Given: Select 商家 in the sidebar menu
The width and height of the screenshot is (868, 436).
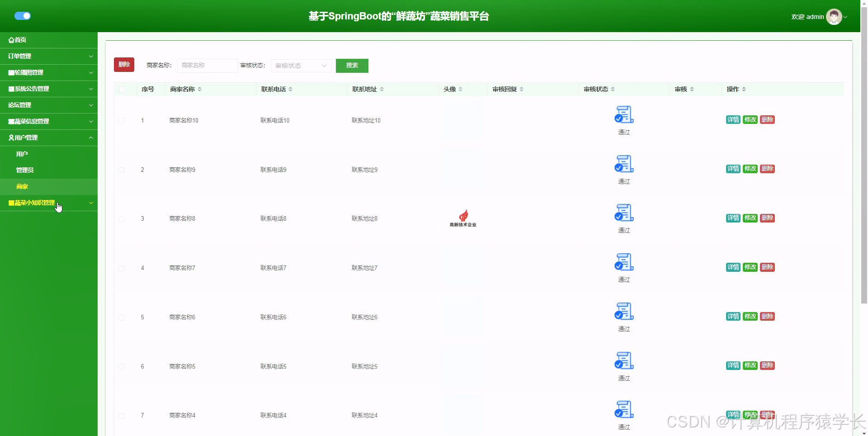Looking at the screenshot, I should [22, 186].
